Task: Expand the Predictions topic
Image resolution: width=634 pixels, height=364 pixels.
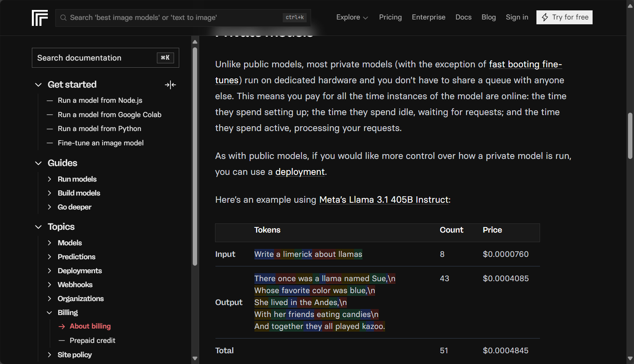Action: (x=49, y=257)
